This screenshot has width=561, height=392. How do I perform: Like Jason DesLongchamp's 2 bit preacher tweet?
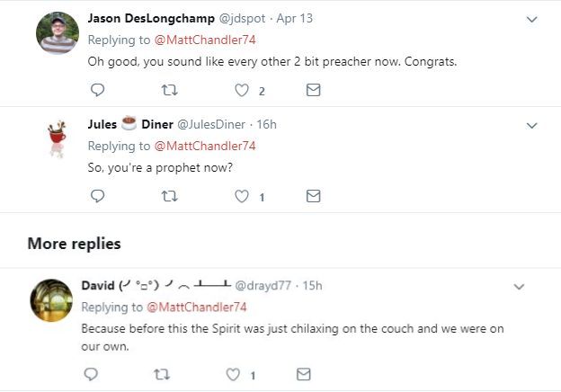point(241,90)
